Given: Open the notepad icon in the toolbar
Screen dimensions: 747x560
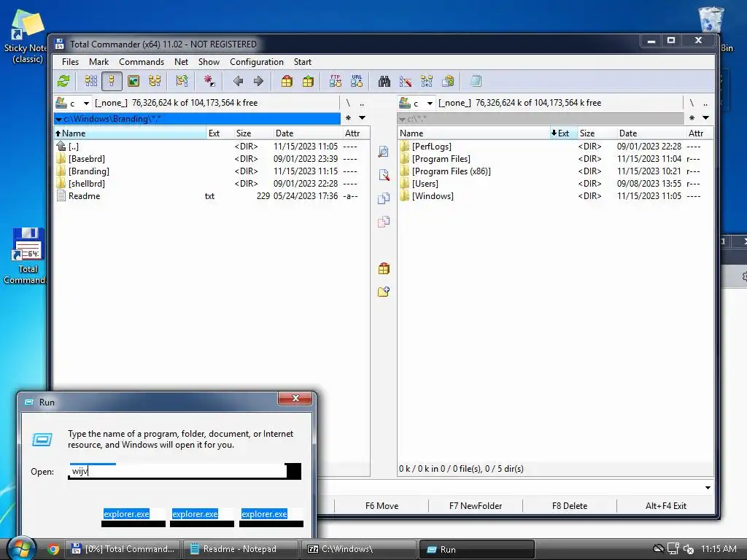Looking at the screenshot, I should pos(476,81).
